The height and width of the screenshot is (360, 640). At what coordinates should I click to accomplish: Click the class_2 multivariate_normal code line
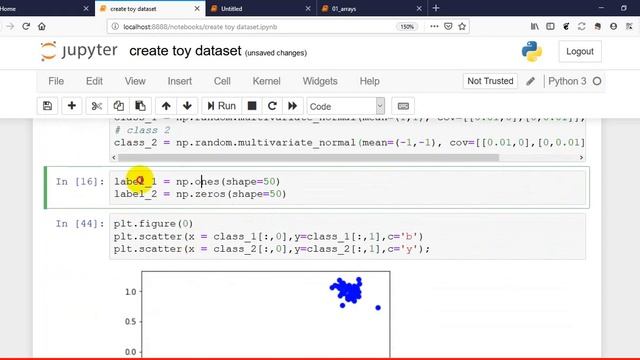pyautogui.click(x=349, y=142)
